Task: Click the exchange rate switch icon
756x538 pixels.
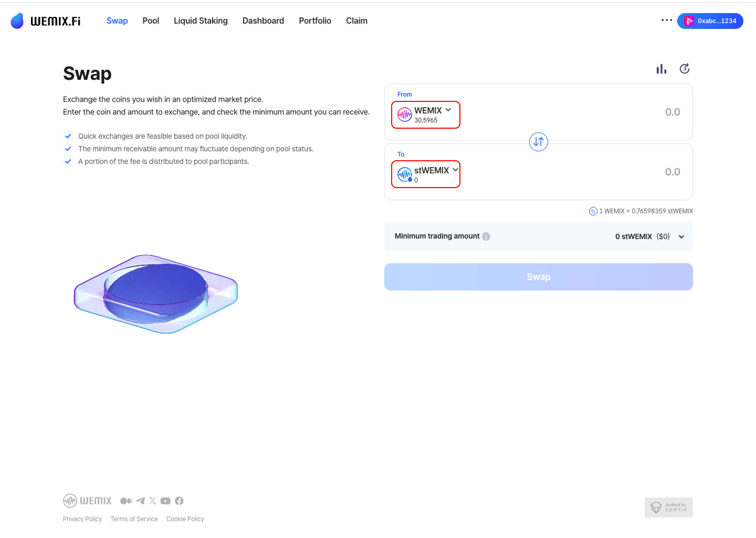Action: tap(593, 211)
